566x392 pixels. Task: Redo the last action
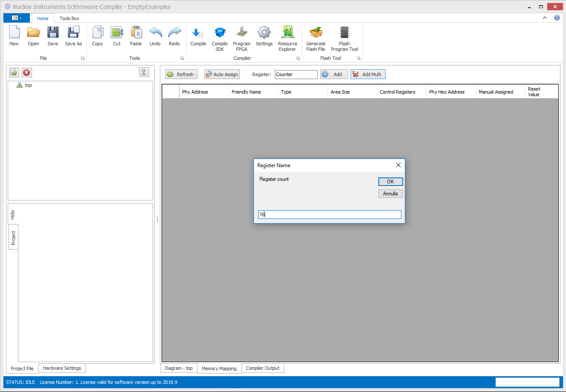174,36
